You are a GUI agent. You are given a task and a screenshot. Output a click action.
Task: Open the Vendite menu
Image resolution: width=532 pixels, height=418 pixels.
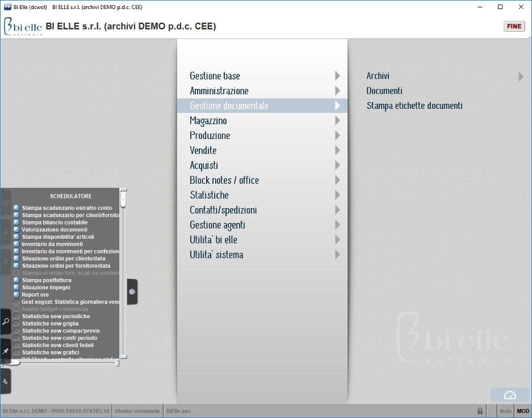coord(203,150)
